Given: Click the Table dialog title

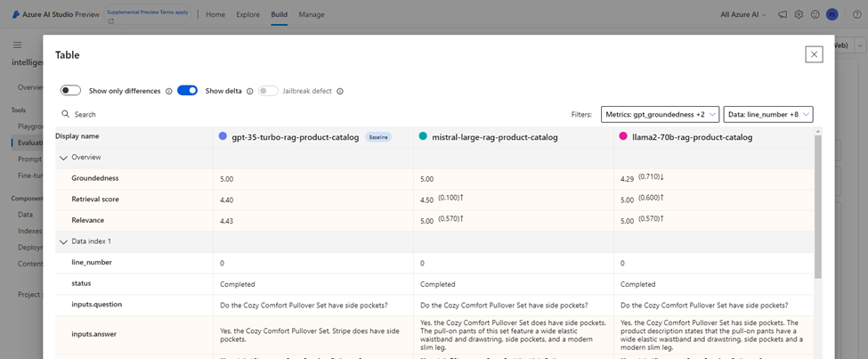Looking at the screenshot, I should click(x=68, y=55).
